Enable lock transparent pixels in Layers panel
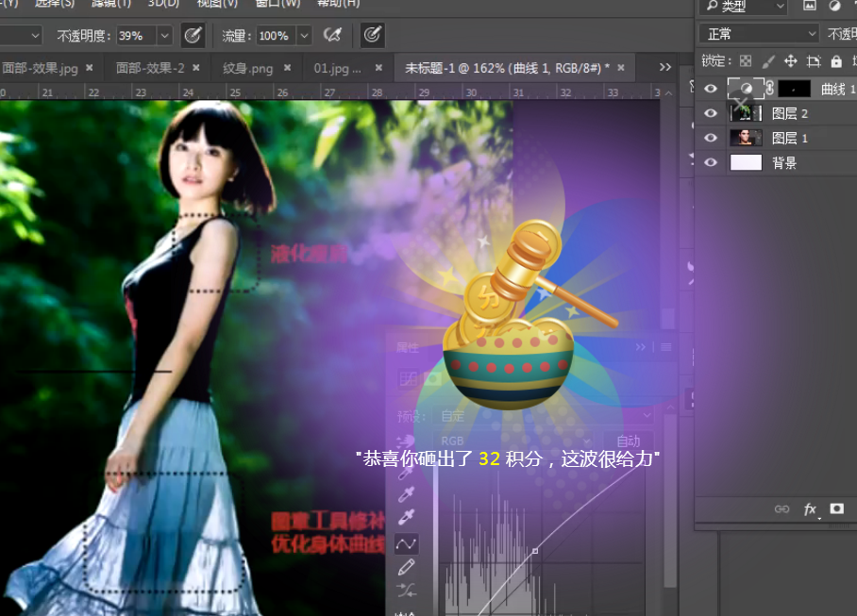Screen dimensions: 857x616 tap(747, 61)
